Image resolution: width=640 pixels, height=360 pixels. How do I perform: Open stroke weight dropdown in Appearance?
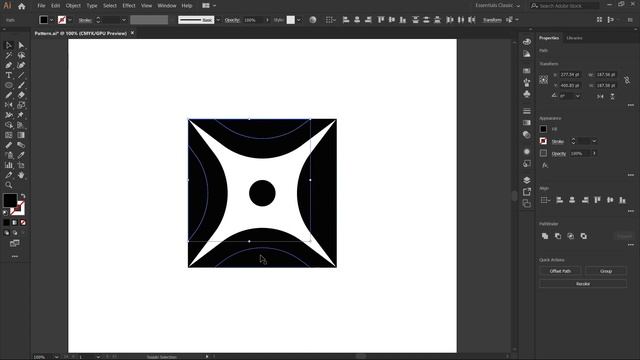[594, 141]
